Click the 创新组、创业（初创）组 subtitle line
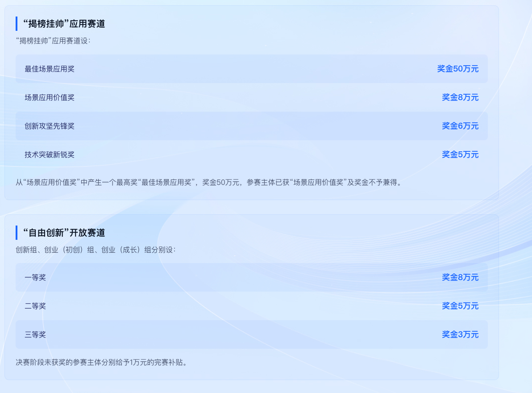This screenshot has width=532, height=393. pyautogui.click(x=96, y=250)
